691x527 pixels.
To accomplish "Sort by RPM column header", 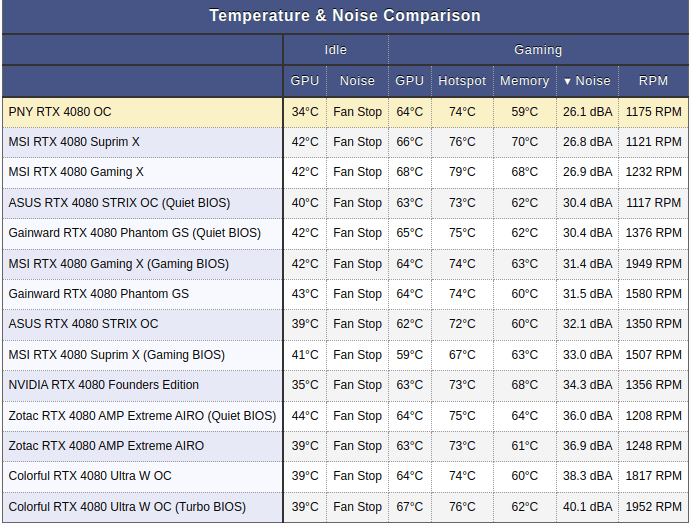I will coord(653,81).
